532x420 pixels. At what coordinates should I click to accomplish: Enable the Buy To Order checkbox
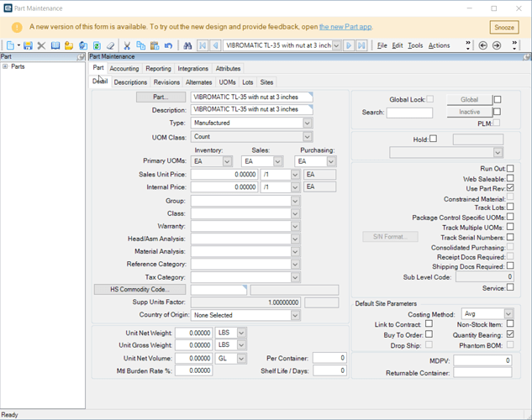tap(429, 334)
